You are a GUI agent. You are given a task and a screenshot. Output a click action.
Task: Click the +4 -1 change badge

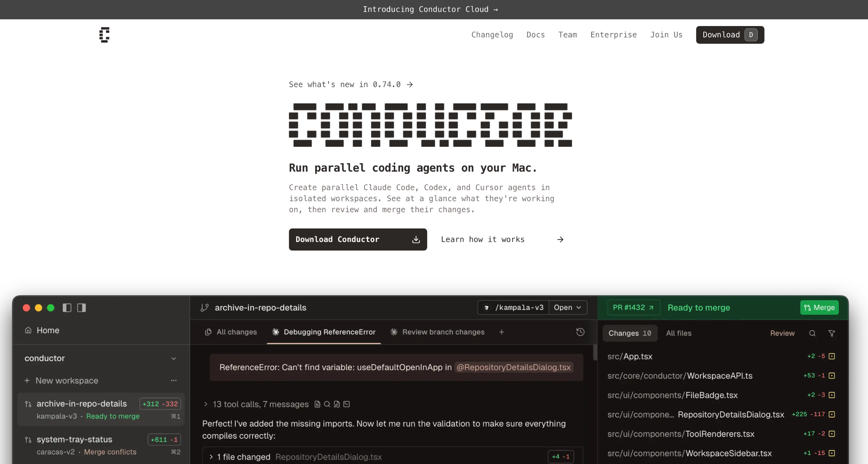pos(561,457)
